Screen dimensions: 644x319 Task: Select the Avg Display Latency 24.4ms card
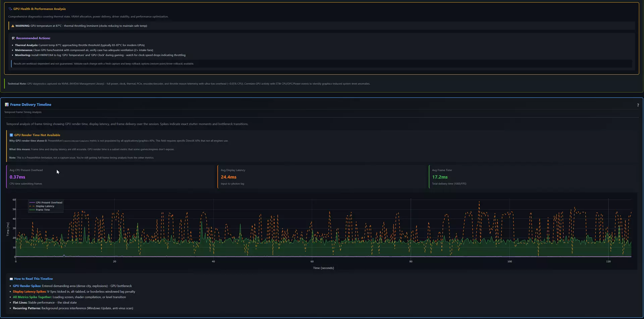[x=322, y=177]
